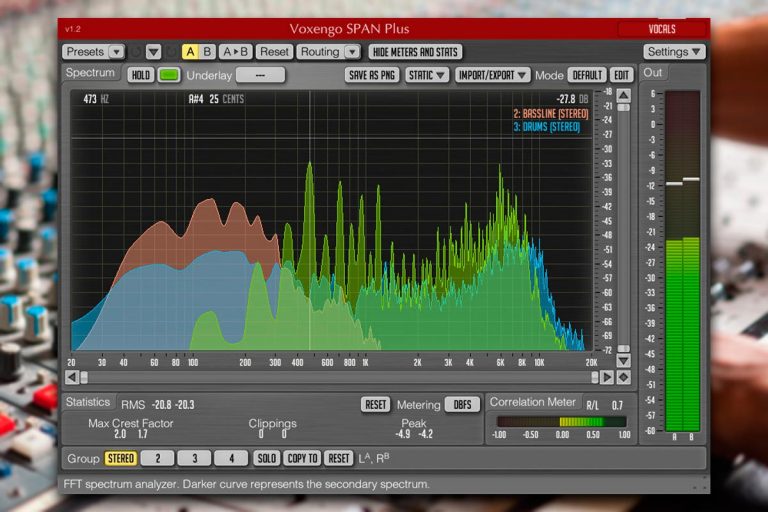Image resolution: width=768 pixels, height=512 pixels.
Task: Select the Spectrum tab
Action: tap(90, 73)
